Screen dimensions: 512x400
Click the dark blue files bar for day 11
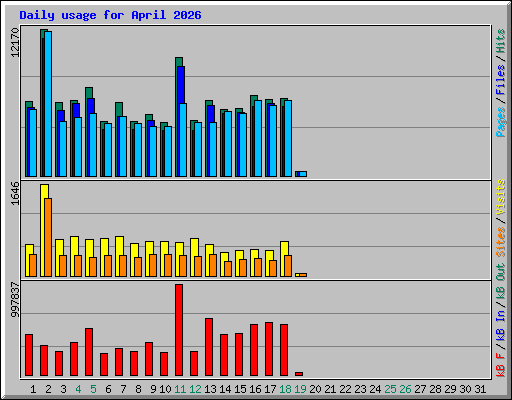click(181, 85)
